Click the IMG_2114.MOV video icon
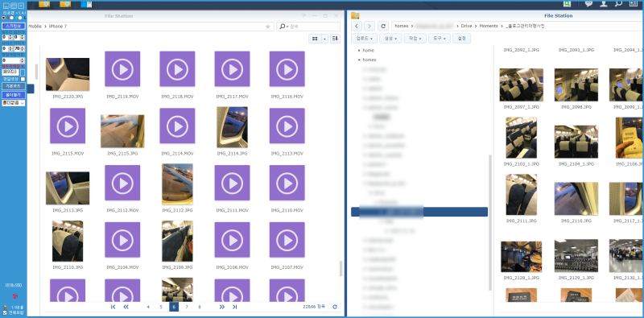 (177, 126)
